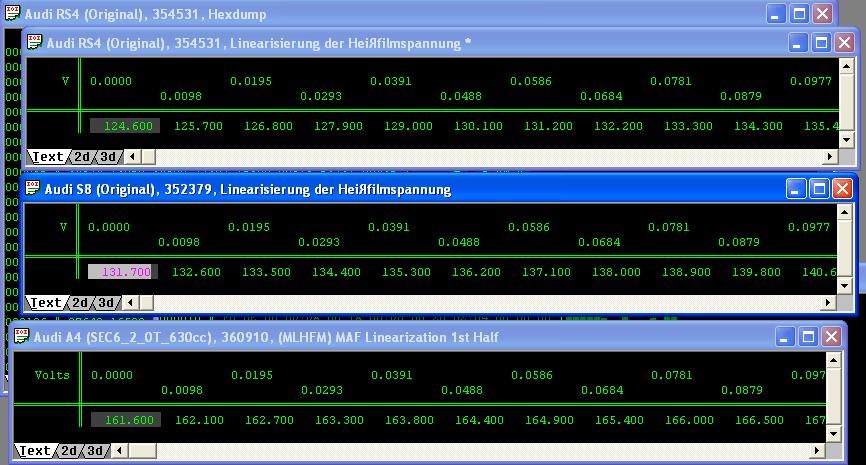866x465 pixels.
Task: Maximize the Audi RS4 Hexdump window
Action: click(799, 14)
